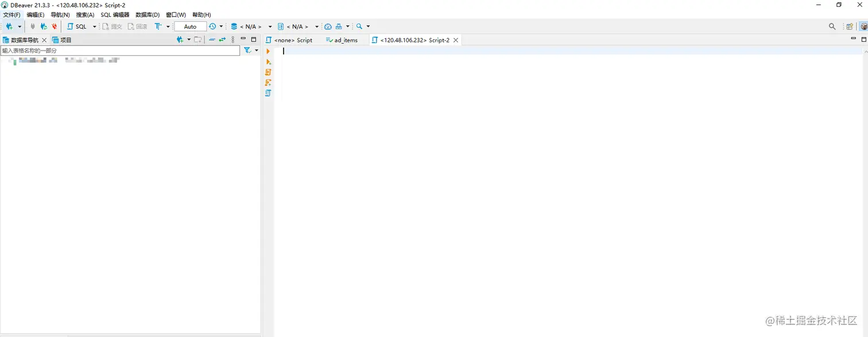Open a new SQL editor via SQL button
868x337 pixels.
click(x=77, y=26)
